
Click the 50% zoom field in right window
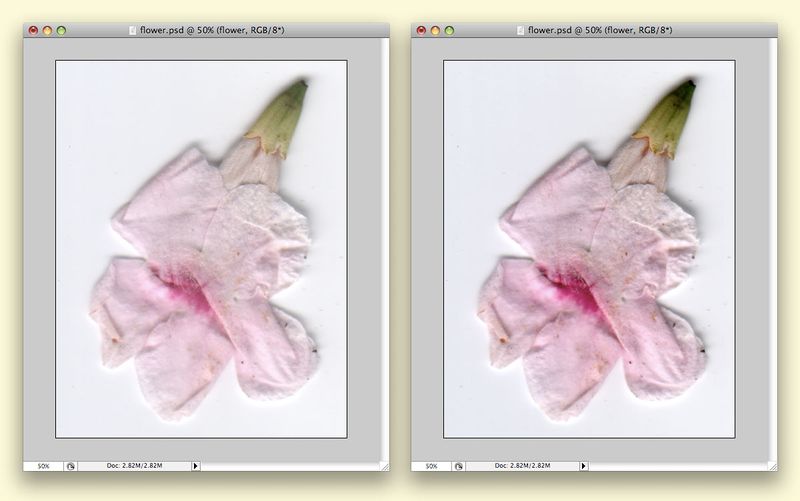tap(432, 466)
